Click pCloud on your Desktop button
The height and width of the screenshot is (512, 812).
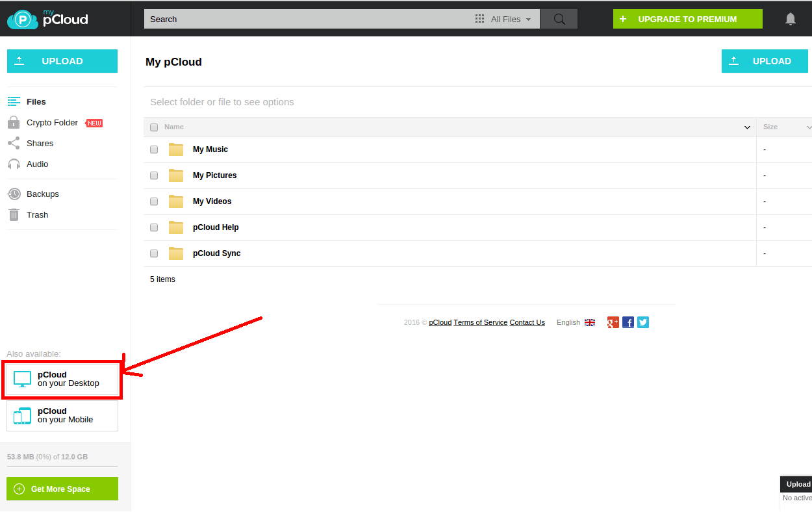point(62,379)
